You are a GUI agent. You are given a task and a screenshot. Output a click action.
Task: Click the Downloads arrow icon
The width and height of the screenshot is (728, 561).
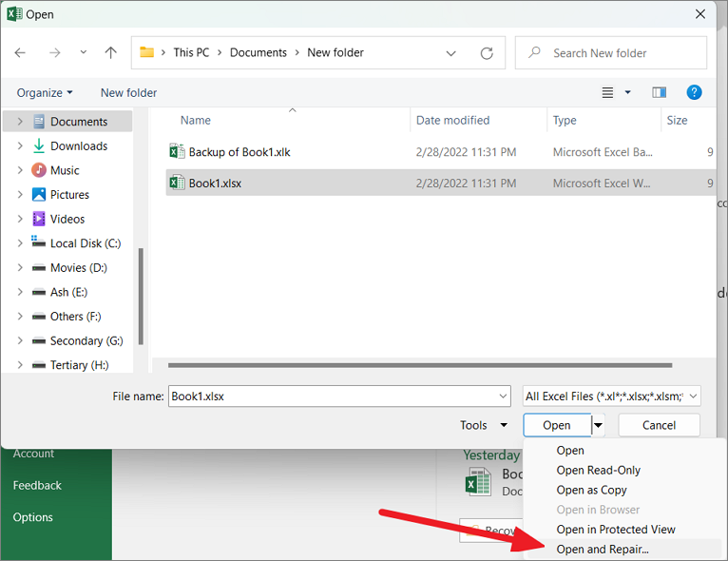pos(39,145)
